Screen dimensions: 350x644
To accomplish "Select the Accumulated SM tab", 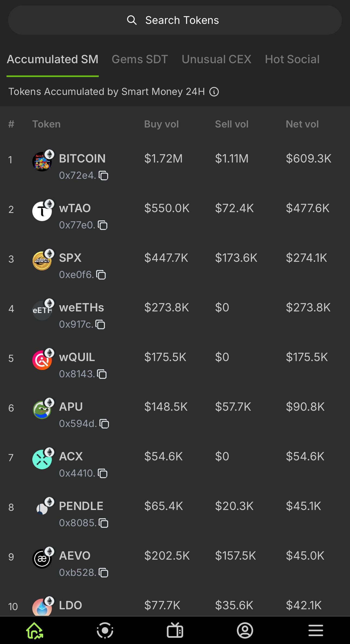I will coord(53,59).
